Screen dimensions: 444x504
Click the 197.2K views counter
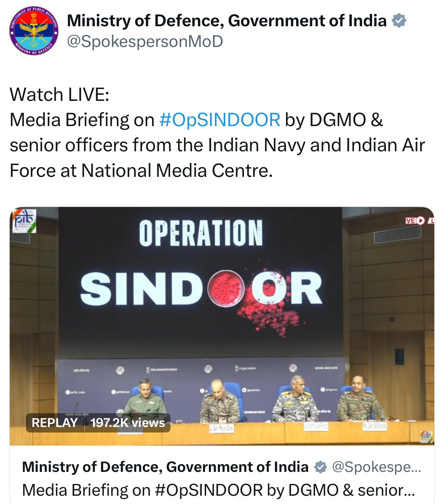128,422
